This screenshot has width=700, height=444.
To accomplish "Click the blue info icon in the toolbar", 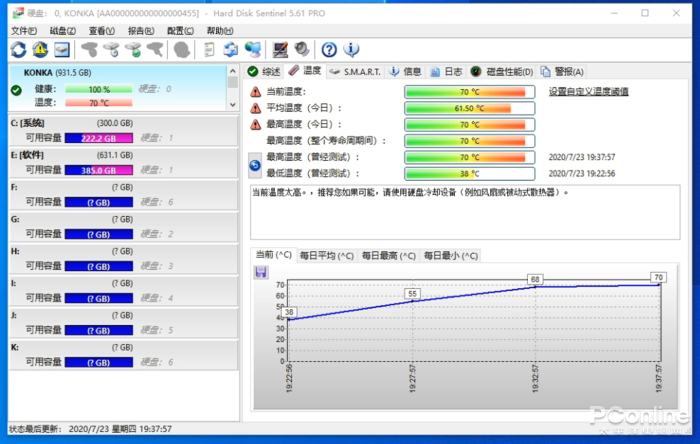I will coord(351,49).
